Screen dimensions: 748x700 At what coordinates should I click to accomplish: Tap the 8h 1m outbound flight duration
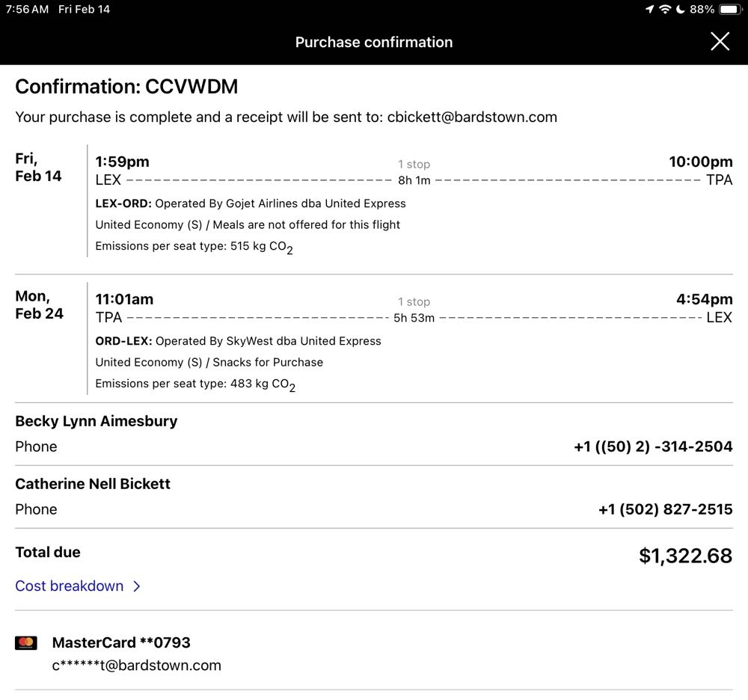414,180
